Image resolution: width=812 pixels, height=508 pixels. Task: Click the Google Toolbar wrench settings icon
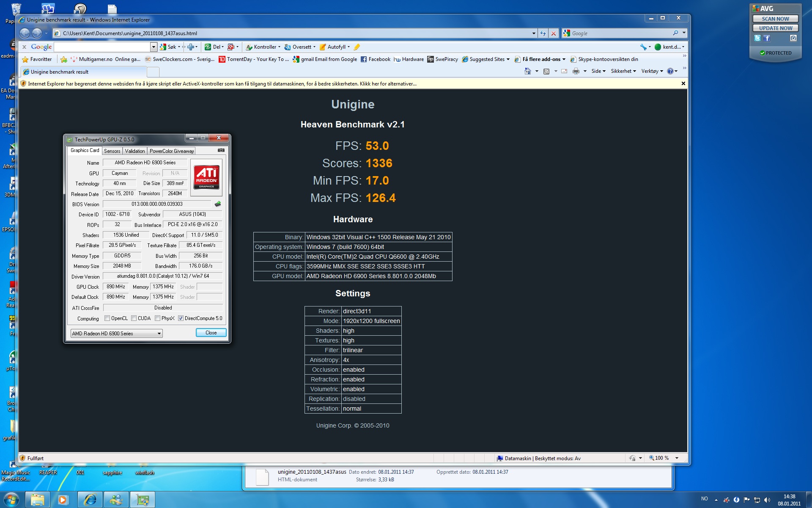(x=643, y=47)
